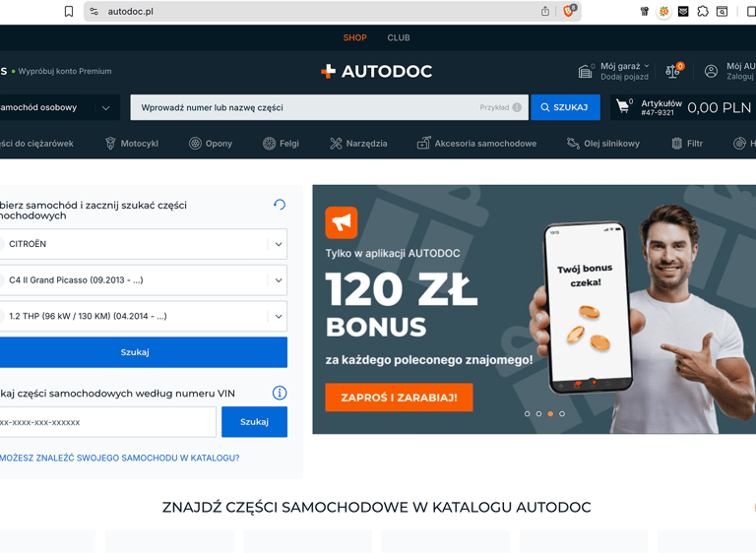
Task: Open the 1.2 THP engine dropdown
Action: coord(143,316)
